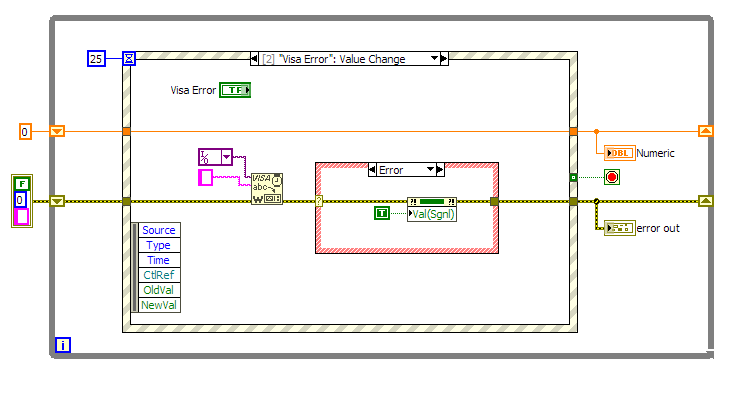Click the Numeric label text
Screen dimensions: 752x398
[655, 153]
